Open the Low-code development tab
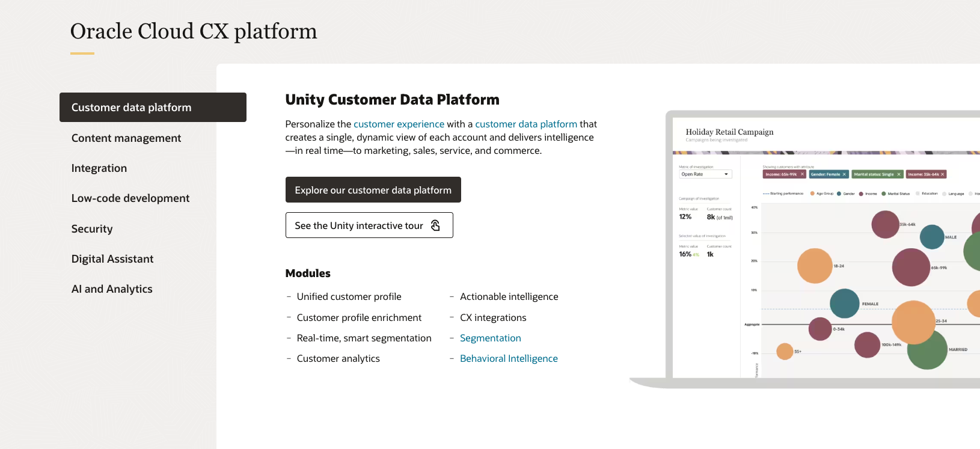This screenshot has width=980, height=449. click(130, 198)
